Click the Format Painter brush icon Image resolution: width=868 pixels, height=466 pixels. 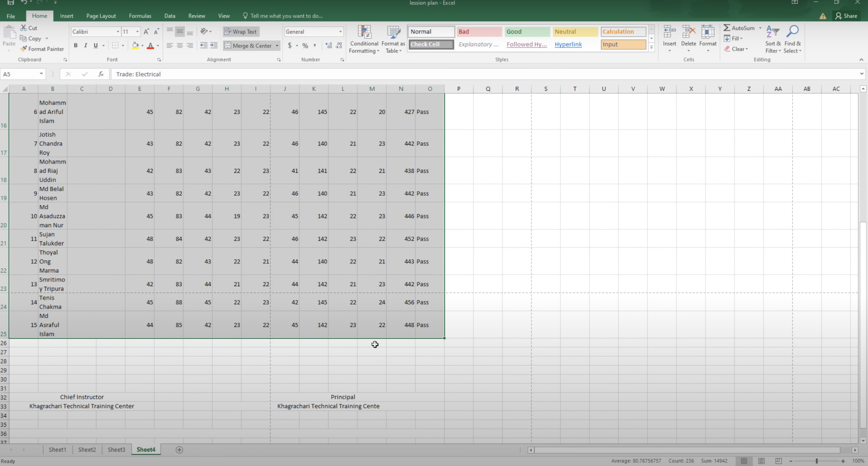(24, 49)
